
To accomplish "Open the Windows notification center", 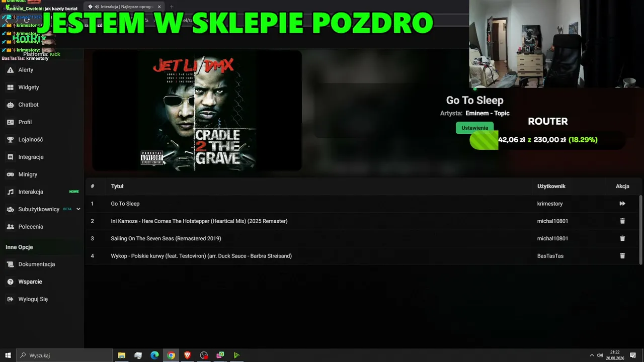I will point(633,355).
